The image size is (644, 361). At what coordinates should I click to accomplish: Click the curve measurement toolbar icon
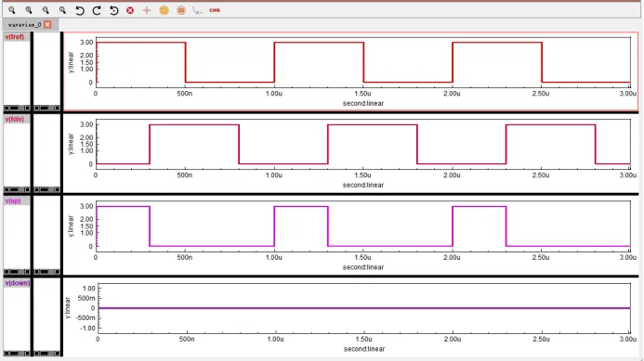[x=198, y=10]
